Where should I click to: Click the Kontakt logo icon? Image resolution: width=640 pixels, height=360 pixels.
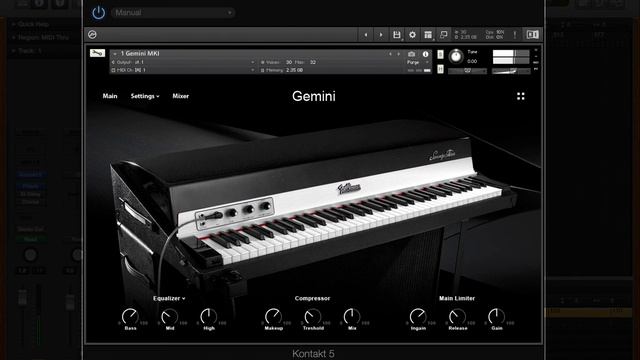[x=92, y=35]
